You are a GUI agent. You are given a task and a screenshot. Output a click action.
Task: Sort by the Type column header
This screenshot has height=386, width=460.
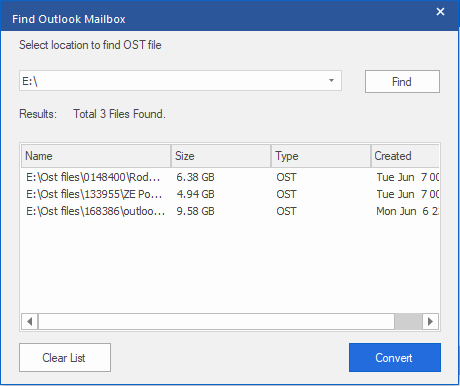[321, 156]
